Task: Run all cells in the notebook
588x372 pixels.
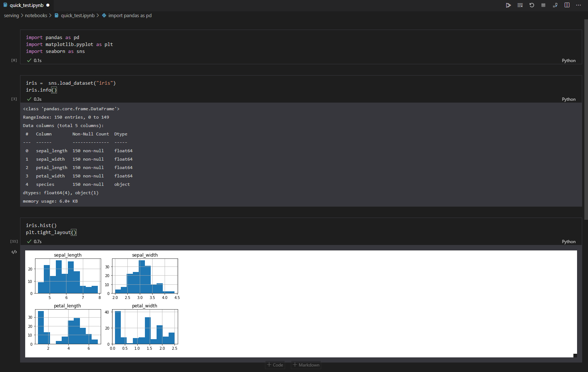Action: click(508, 5)
